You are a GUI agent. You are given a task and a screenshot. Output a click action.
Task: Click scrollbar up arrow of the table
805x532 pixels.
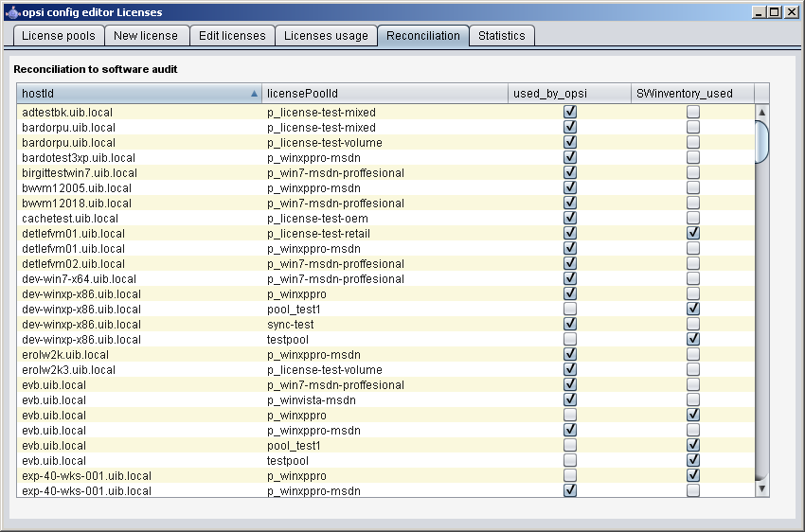(761, 112)
